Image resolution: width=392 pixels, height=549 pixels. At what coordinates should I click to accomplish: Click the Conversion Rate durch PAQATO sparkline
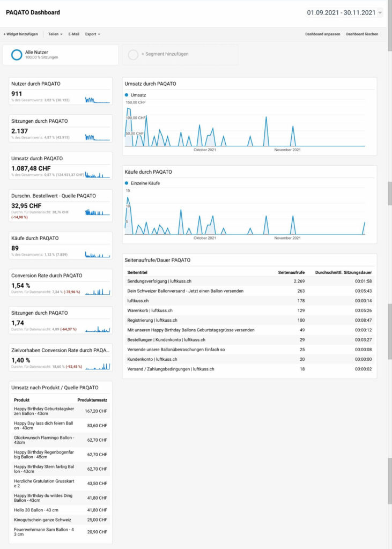(x=97, y=292)
